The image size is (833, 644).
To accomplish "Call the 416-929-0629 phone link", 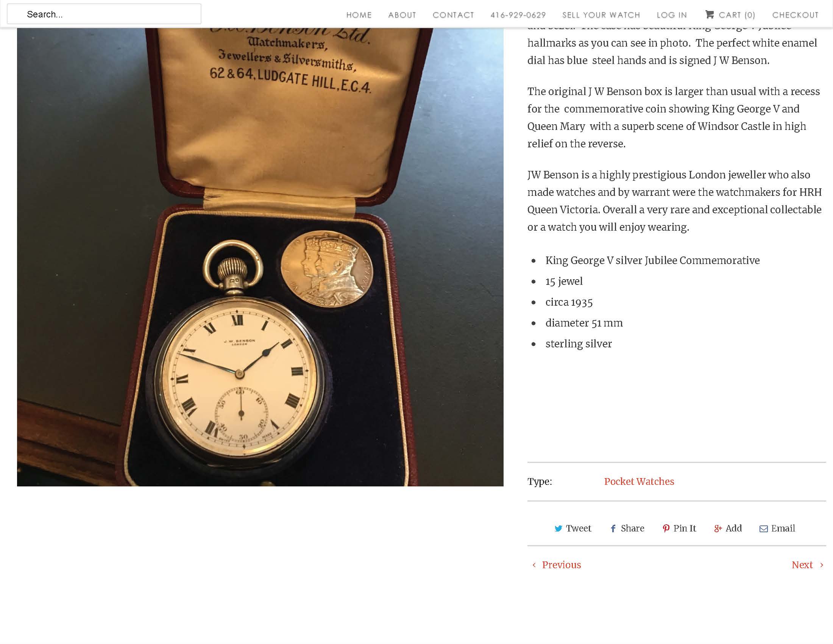I will [518, 15].
